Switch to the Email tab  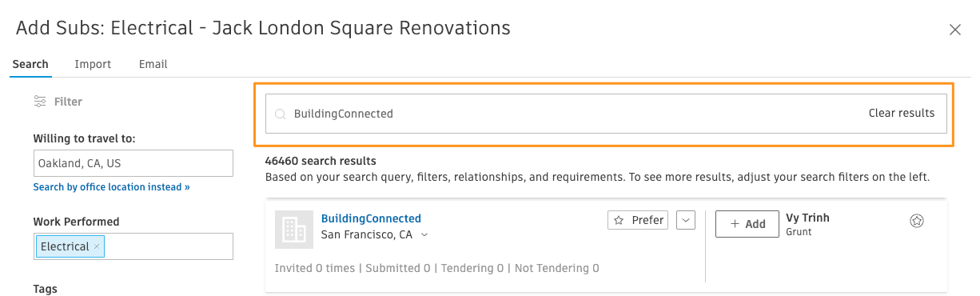coord(153,64)
